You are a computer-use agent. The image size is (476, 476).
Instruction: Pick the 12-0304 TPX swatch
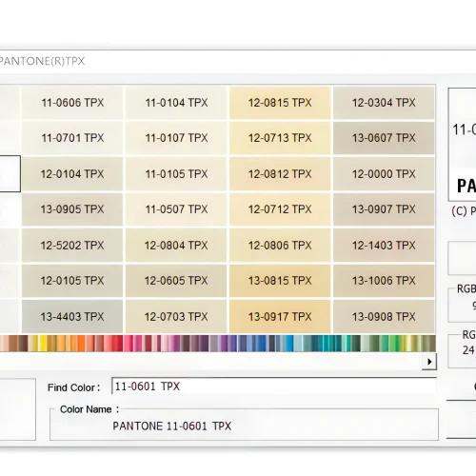pyautogui.click(x=384, y=103)
